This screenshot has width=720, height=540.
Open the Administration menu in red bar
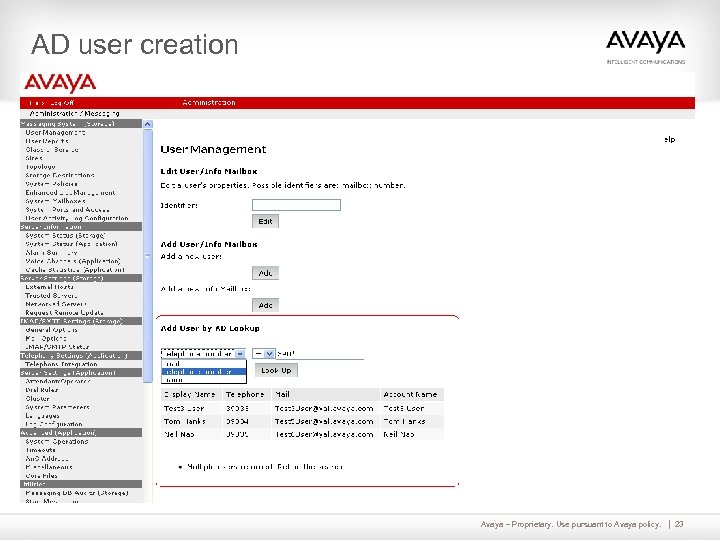(209, 102)
